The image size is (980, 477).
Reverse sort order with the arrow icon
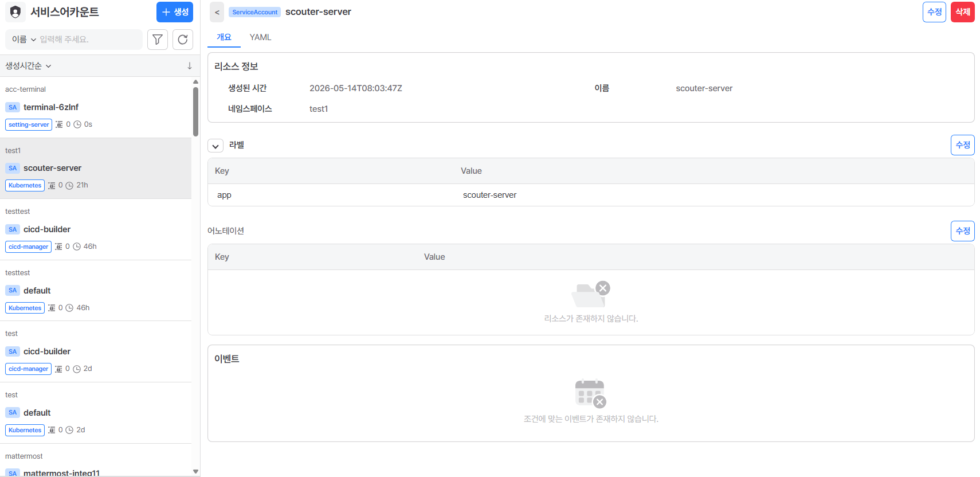[190, 66]
